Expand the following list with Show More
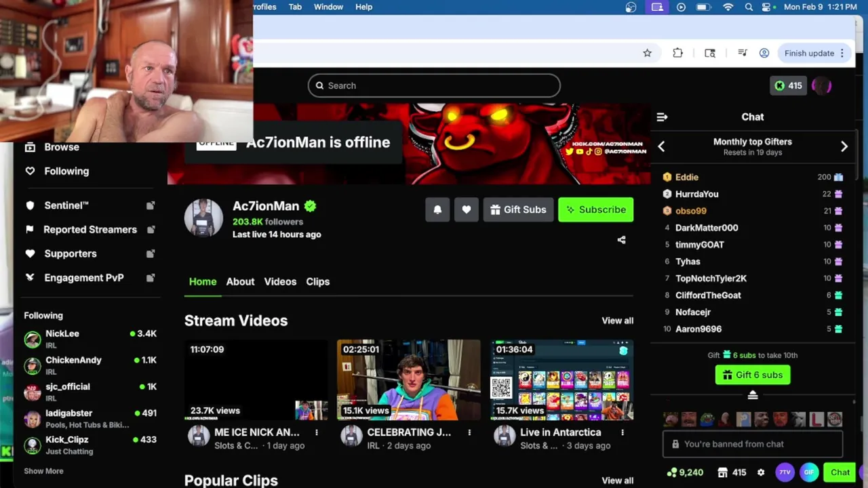868x488 pixels. coord(43,471)
